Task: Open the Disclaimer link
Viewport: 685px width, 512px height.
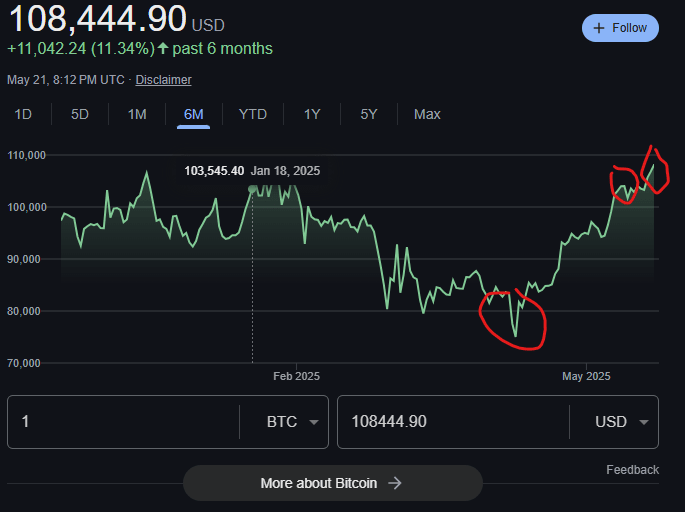Action: pos(163,80)
